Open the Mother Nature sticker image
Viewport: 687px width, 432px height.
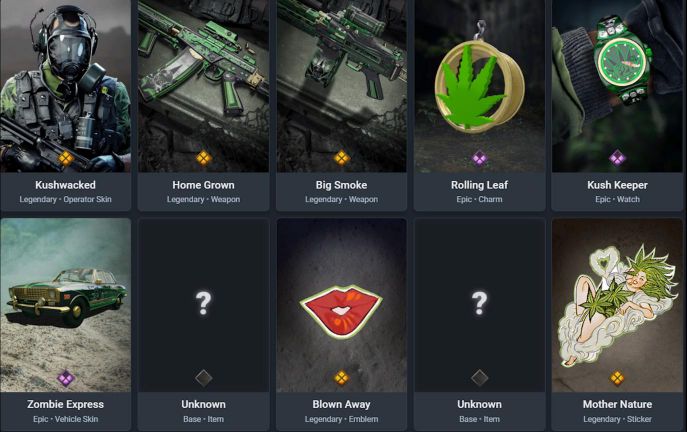(617, 305)
